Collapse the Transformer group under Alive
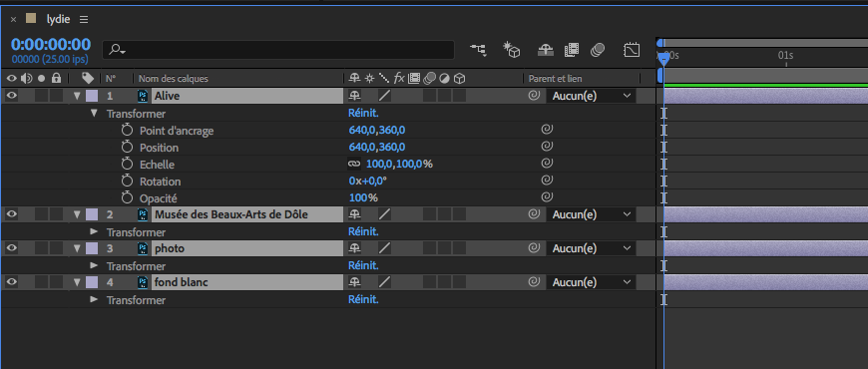This screenshot has width=868, height=369. pyautogui.click(x=94, y=114)
